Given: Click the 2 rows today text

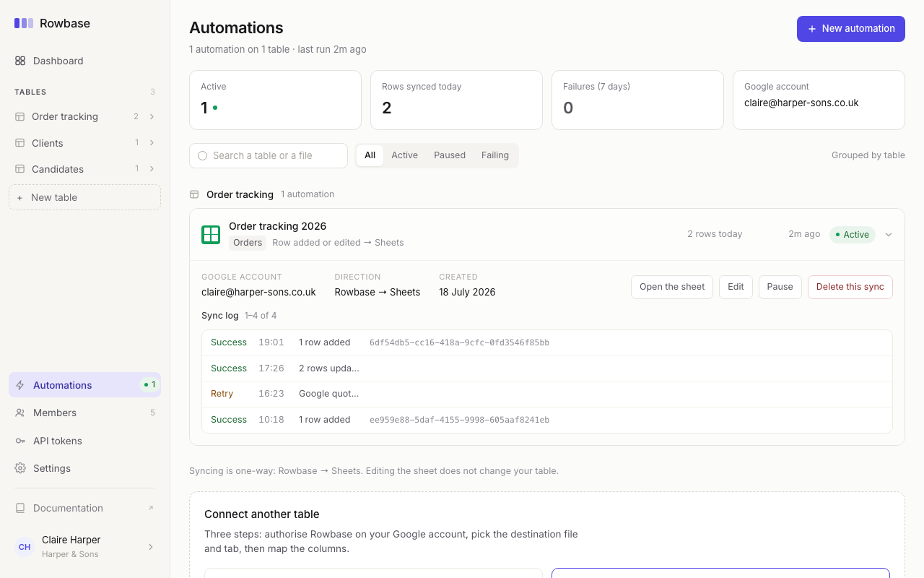Looking at the screenshot, I should coord(715,234).
